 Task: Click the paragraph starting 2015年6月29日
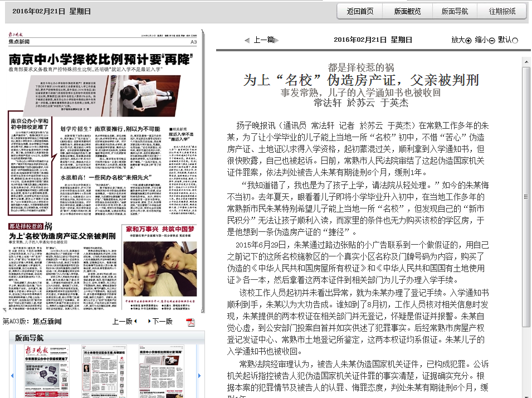358,262
